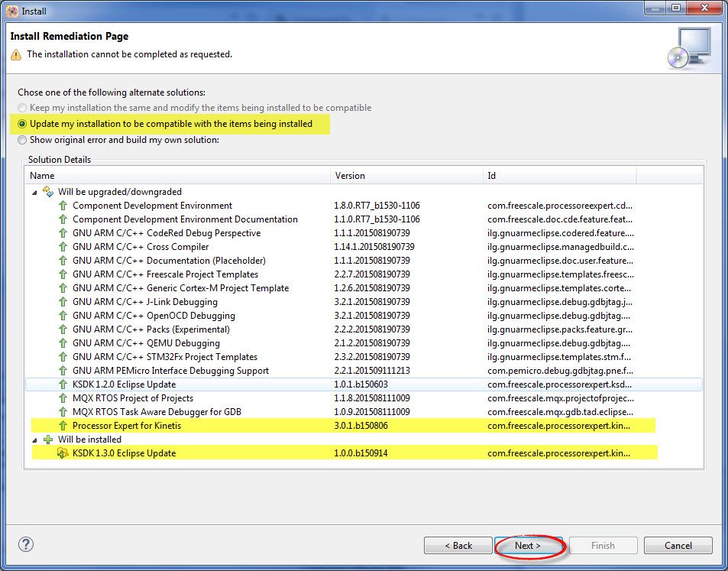
Task: Click the arrow icon beside Documentation (Placeholder)
Action: (63, 260)
